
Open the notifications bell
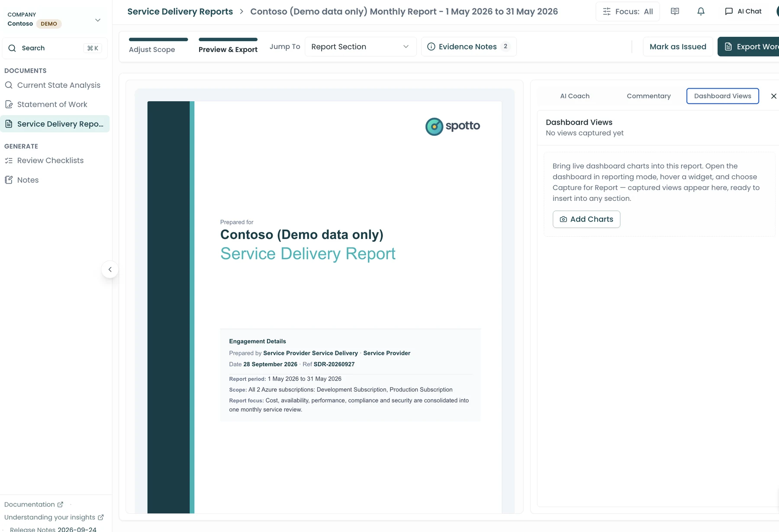click(x=701, y=12)
